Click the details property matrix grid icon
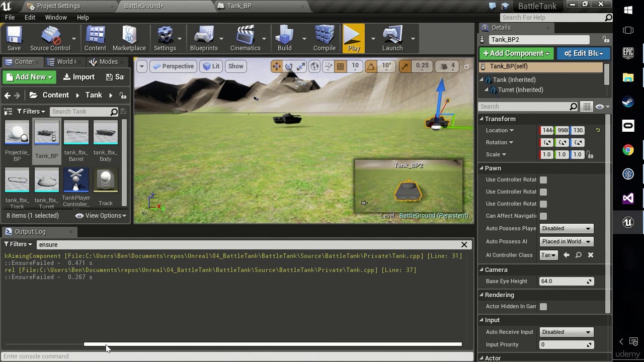 tap(587, 107)
